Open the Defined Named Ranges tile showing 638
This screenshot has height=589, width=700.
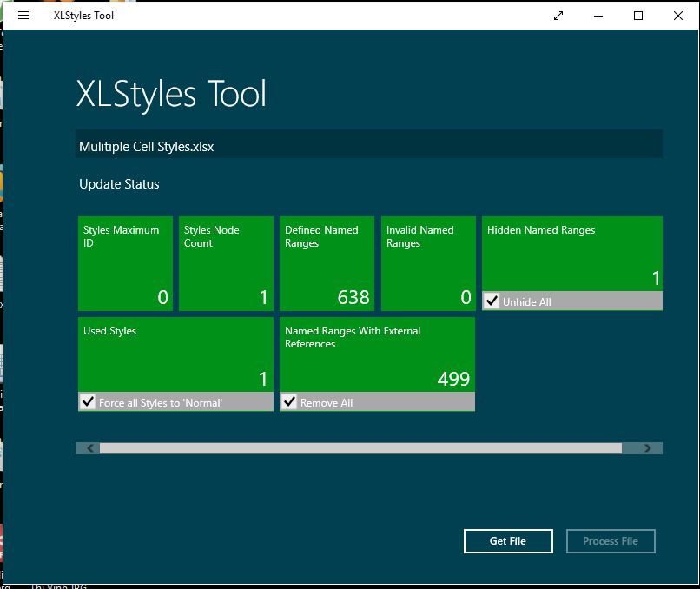click(327, 256)
